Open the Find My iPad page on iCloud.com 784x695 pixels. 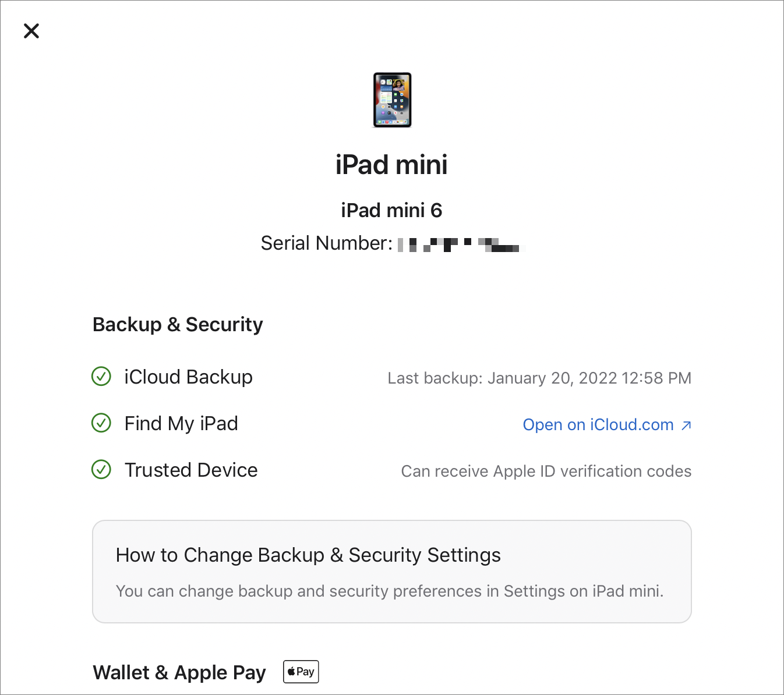(598, 424)
